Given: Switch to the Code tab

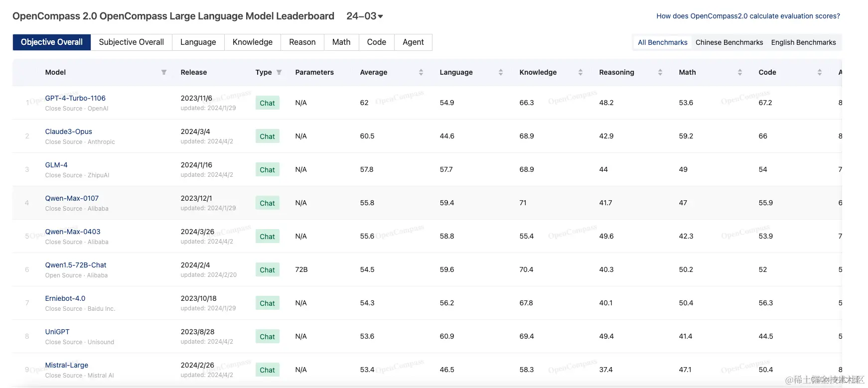Looking at the screenshot, I should [x=377, y=42].
